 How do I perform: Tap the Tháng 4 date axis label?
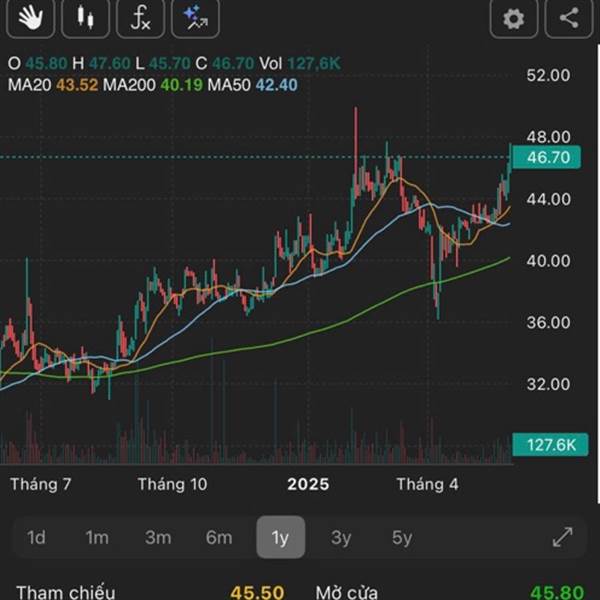pos(427,484)
